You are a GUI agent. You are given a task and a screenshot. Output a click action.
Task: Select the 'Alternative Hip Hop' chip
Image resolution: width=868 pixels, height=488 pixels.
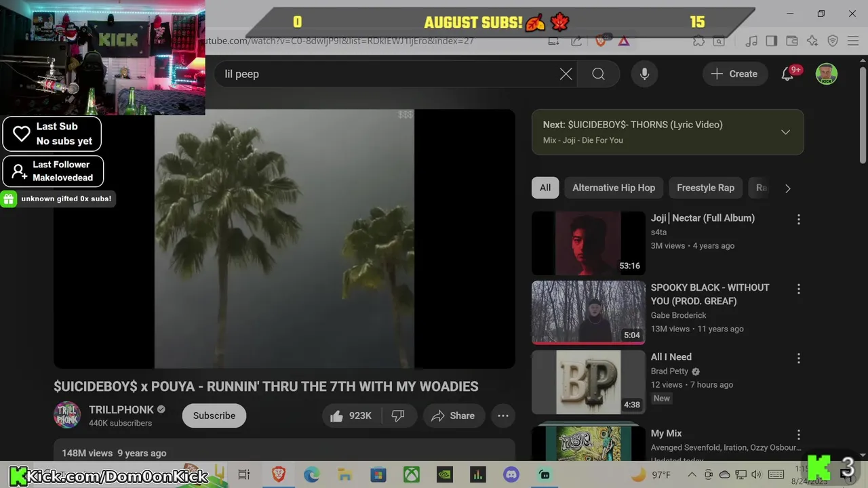point(614,188)
